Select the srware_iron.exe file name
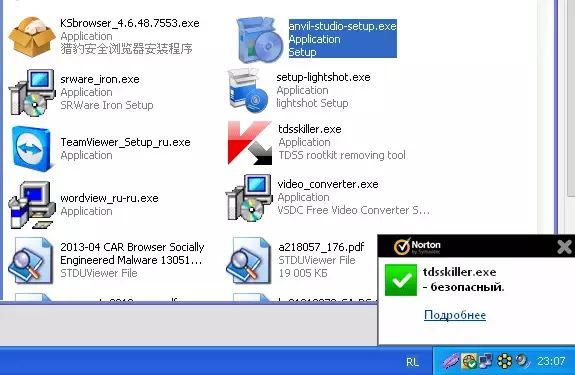 click(x=100, y=80)
